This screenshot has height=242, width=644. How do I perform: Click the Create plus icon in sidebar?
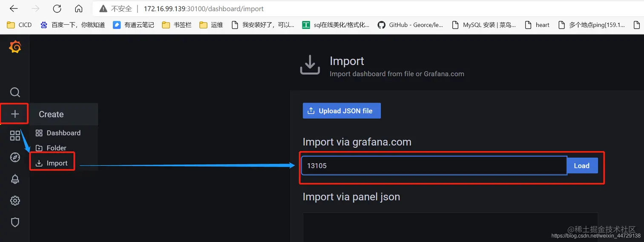(15, 114)
